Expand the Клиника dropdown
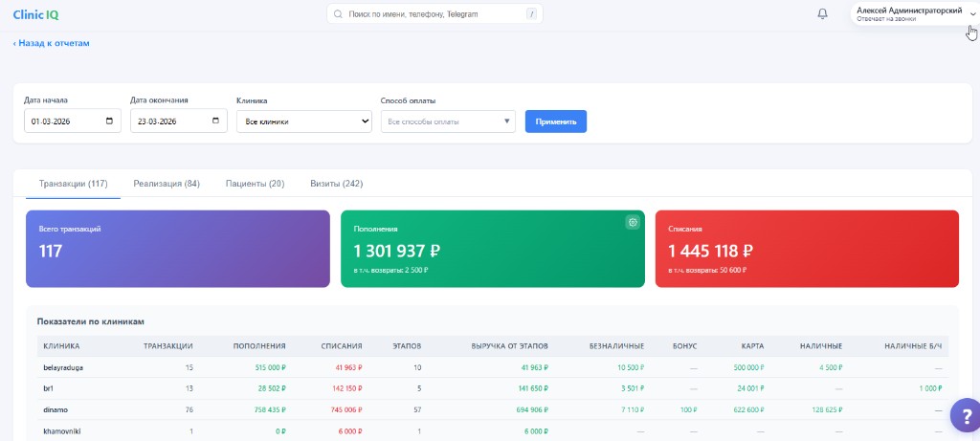Image resolution: width=980 pixels, height=441 pixels. click(303, 121)
